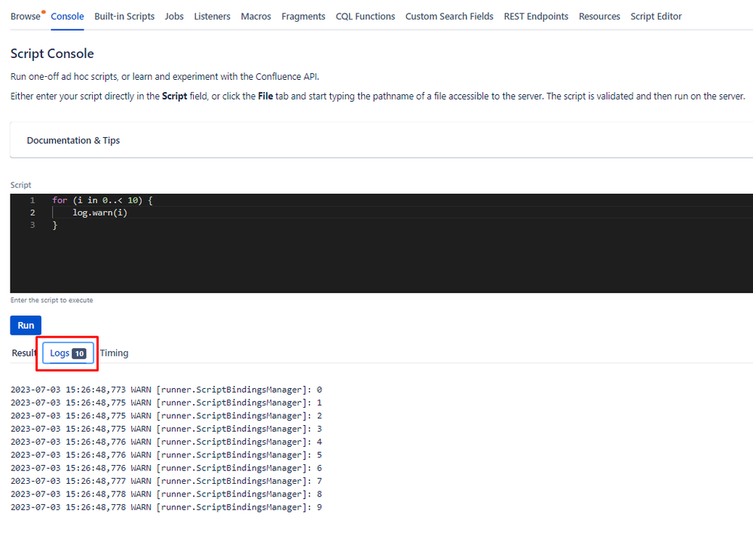Switch to the Fragments tab

tap(303, 17)
